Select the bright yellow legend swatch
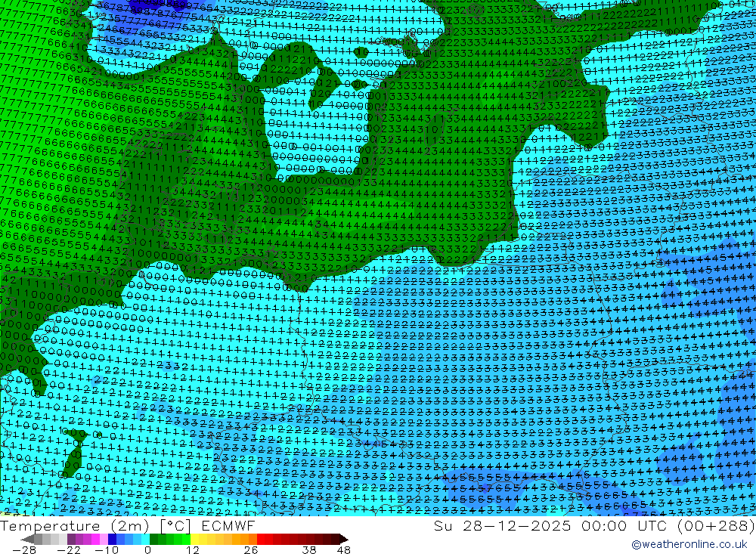Screen dimensions: 756x554 tap(194, 539)
